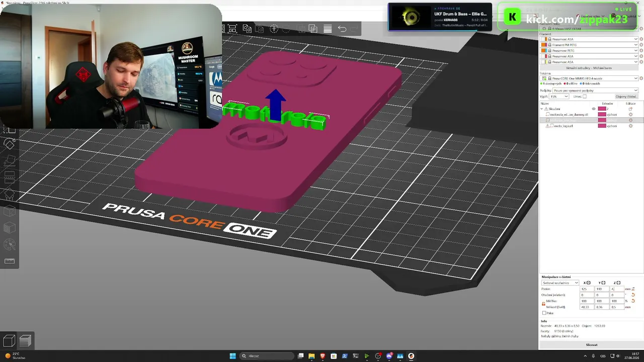Click extruder color swatch for Sloučení

tap(602, 109)
